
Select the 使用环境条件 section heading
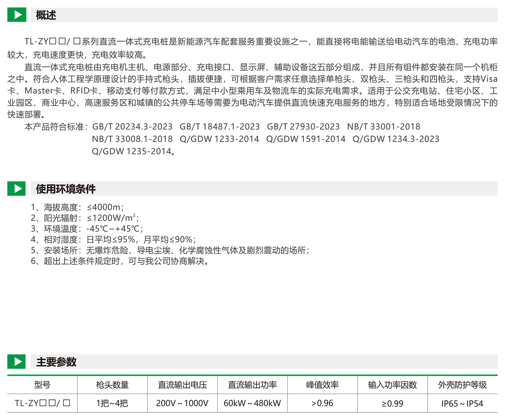[66, 189]
